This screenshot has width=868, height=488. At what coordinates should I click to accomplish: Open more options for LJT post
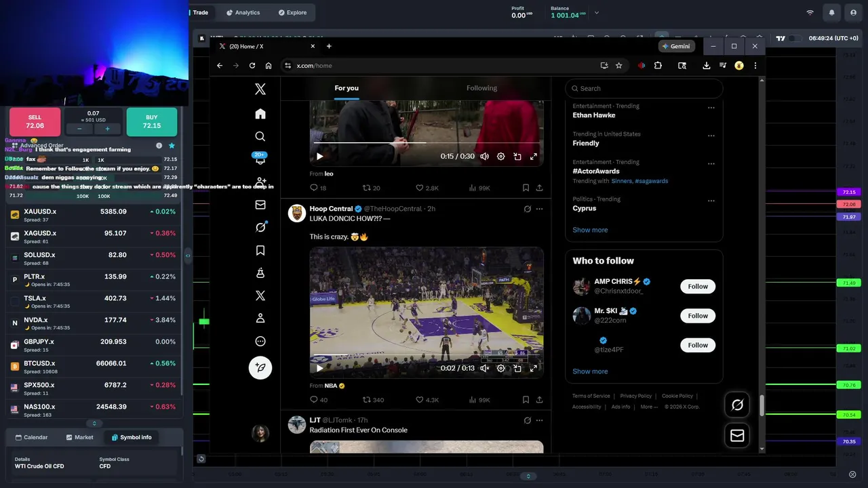coord(540,420)
